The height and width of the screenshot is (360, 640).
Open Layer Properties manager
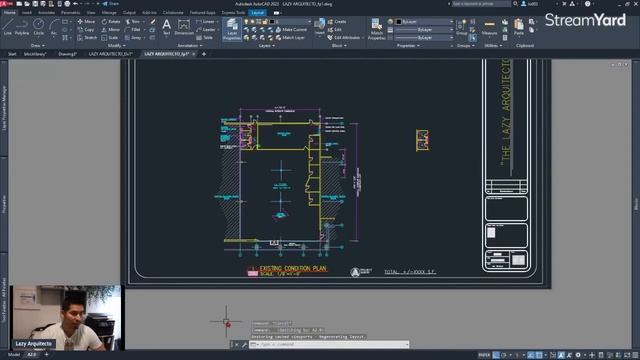pyautogui.click(x=232, y=29)
